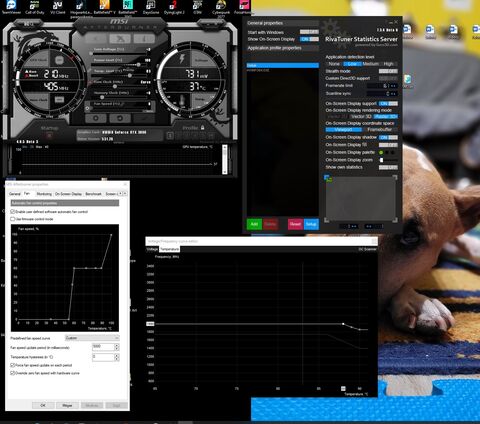Switch to the Monitoring tab in properties
The height and width of the screenshot is (424, 480).
pyautogui.click(x=44, y=194)
